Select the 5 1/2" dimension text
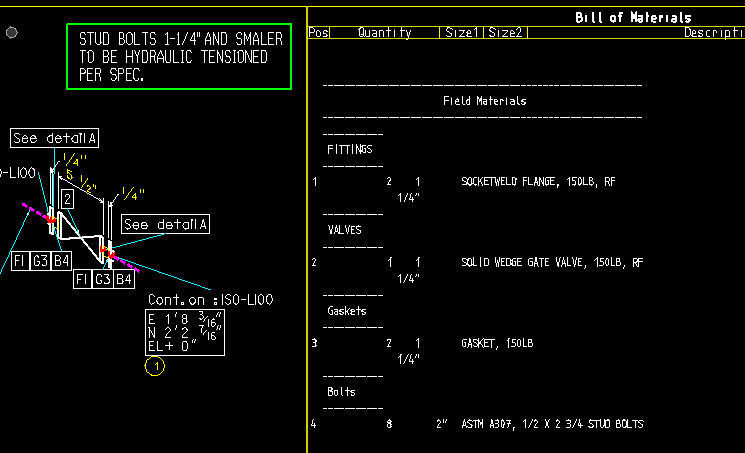The width and height of the screenshot is (745, 453). (x=82, y=180)
